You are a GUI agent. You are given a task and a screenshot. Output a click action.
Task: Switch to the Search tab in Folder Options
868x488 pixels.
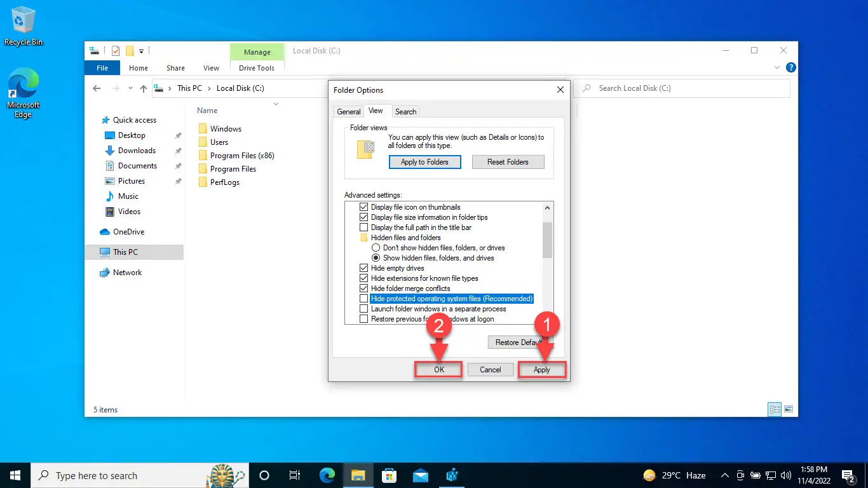pos(406,112)
